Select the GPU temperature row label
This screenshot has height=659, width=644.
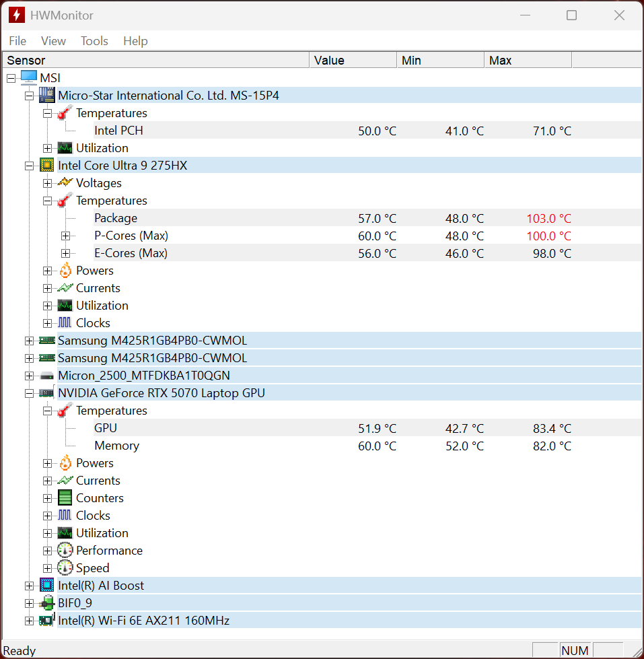pos(106,428)
